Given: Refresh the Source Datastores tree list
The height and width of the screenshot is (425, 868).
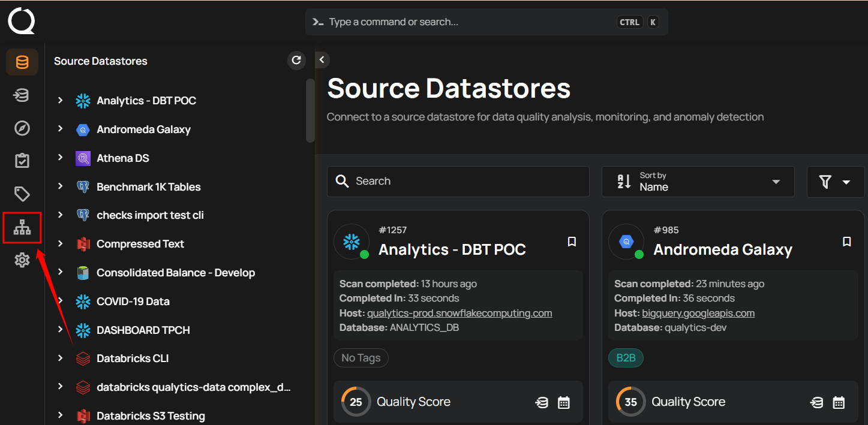Looking at the screenshot, I should coord(296,60).
